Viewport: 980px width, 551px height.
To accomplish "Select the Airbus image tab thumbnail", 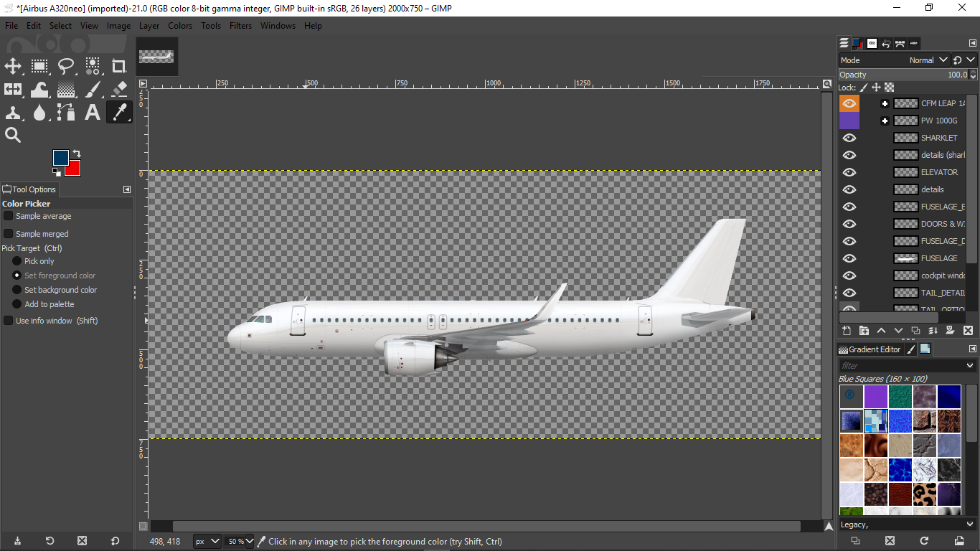I will click(156, 57).
